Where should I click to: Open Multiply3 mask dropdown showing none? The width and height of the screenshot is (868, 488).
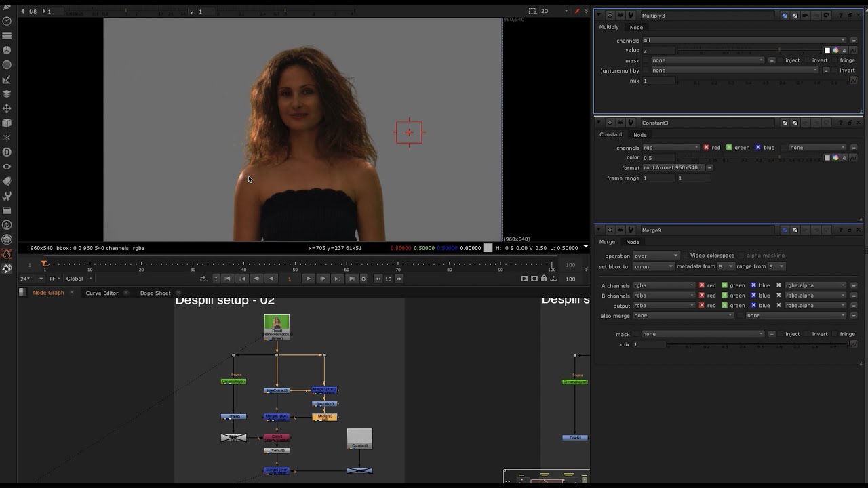(708, 60)
